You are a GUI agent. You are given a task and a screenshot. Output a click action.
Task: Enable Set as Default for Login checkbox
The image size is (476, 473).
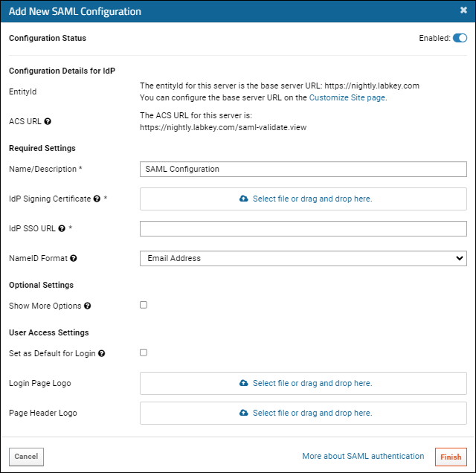click(144, 353)
